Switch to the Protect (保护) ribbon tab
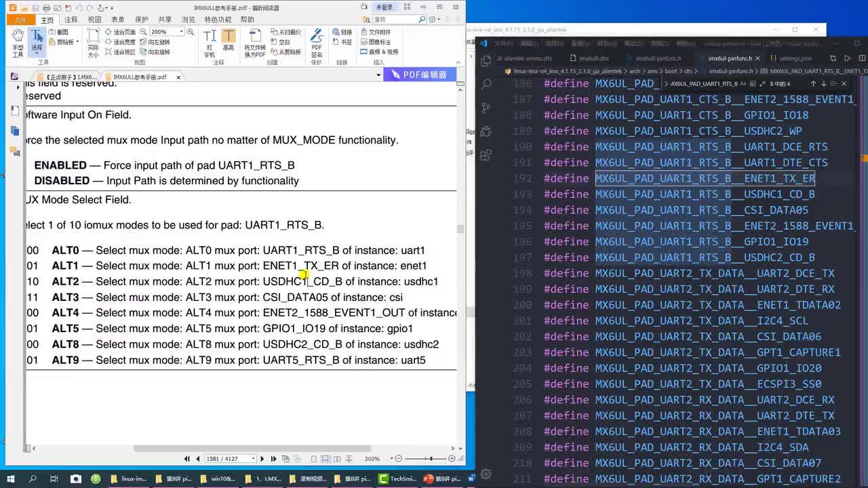The width and height of the screenshot is (868, 488). (141, 20)
